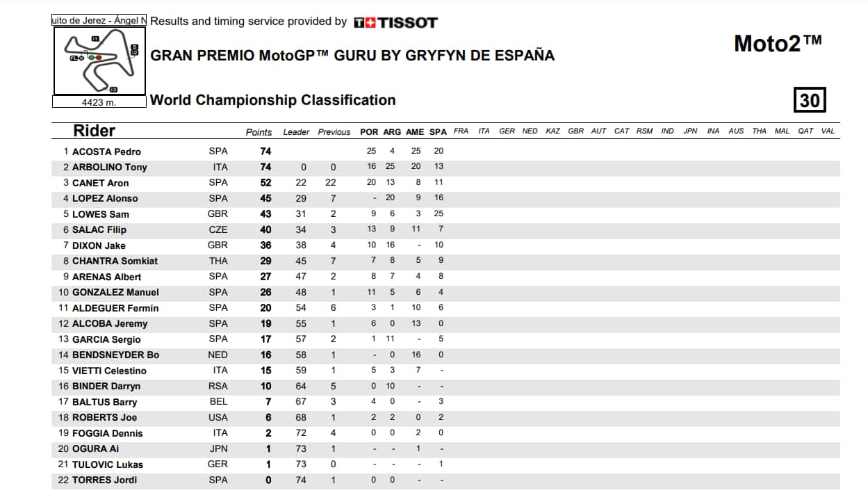Click the boxed page number 30
The width and height of the screenshot is (868, 502).
click(x=810, y=101)
